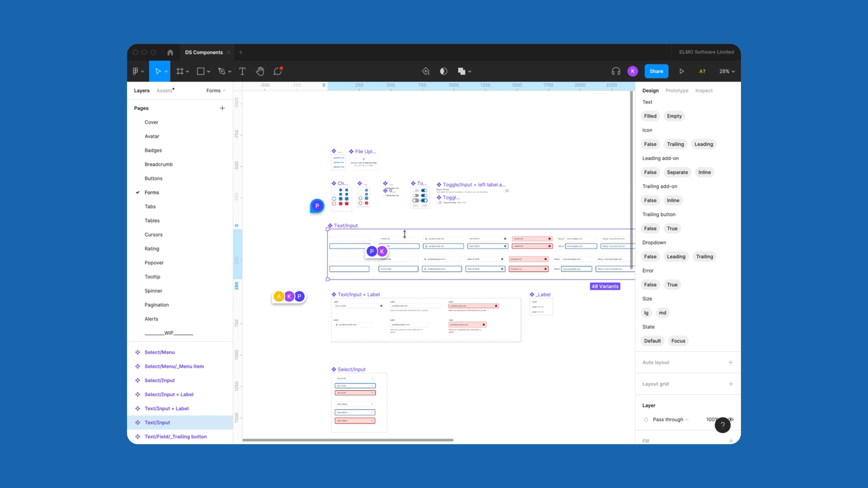Switch to the Inspect tab
This screenshot has height=488, width=868.
pyautogui.click(x=704, y=91)
